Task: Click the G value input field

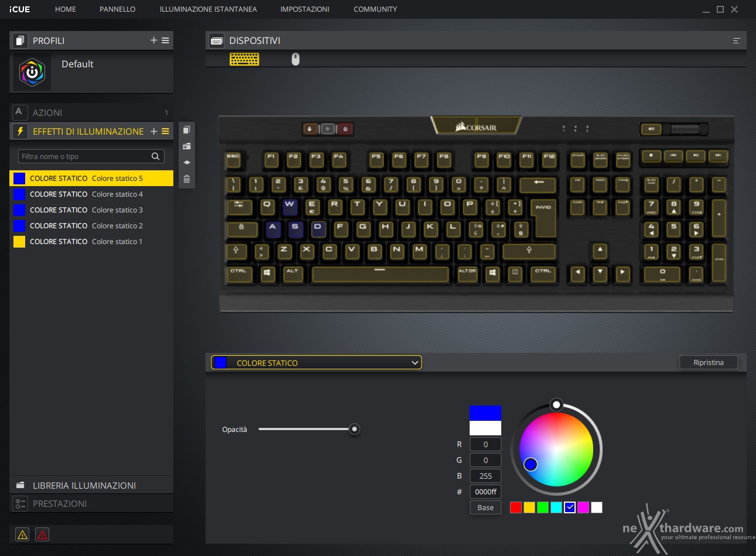Action: [x=485, y=460]
